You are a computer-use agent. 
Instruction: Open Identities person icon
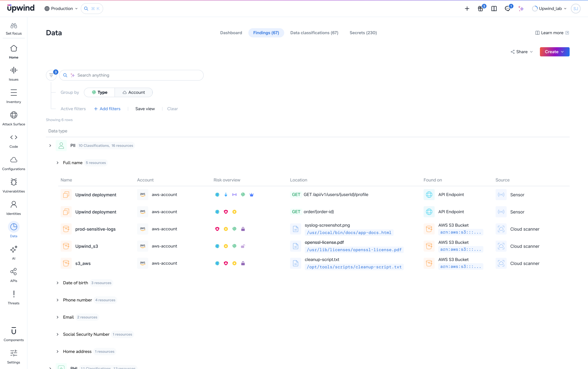tap(14, 204)
